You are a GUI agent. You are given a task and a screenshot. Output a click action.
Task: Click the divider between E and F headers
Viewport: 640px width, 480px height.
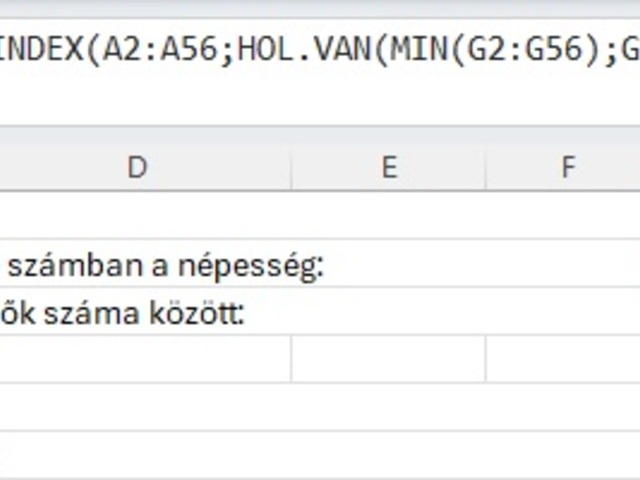[486, 167]
